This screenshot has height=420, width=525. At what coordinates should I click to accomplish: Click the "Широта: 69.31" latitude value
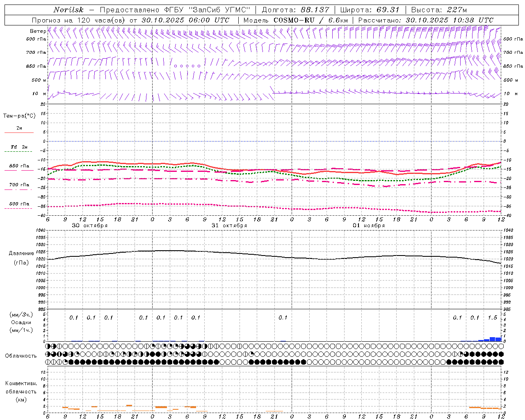(370, 10)
